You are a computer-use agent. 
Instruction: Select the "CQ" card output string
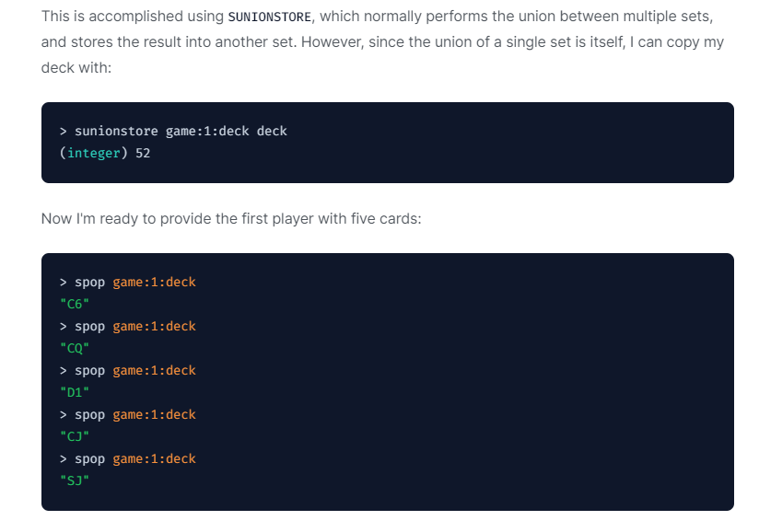74,349
